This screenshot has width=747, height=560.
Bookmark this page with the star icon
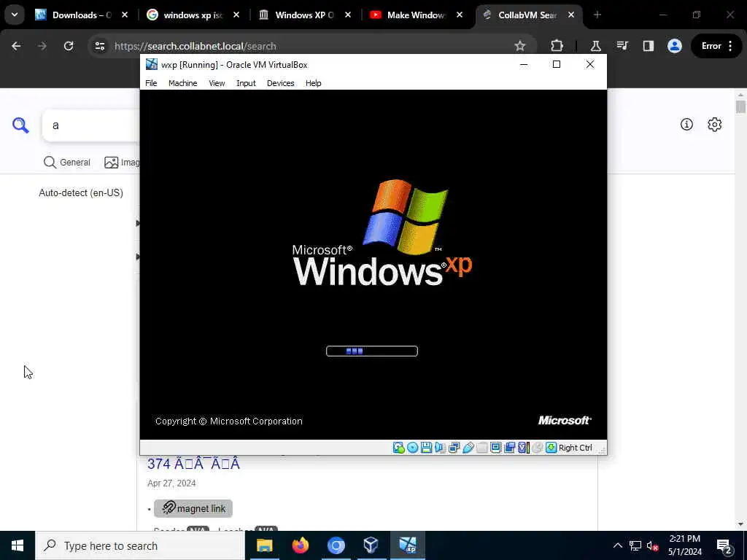coord(519,46)
